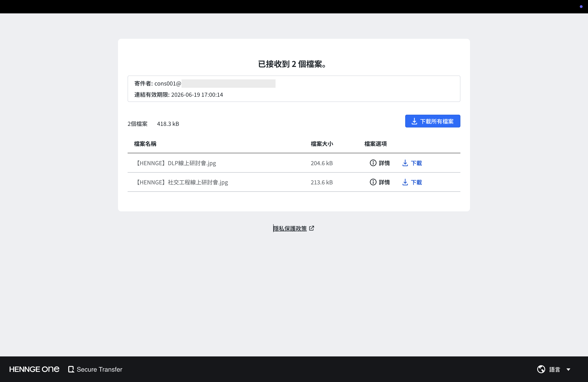Viewport: 588px width, 382px height.
Task: Click the 204.6 kB file size cell
Action: (322, 163)
